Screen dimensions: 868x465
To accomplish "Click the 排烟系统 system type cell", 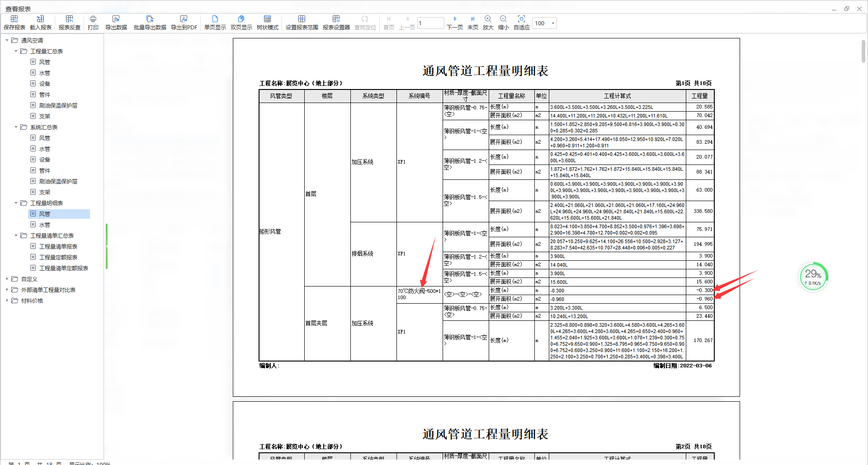I will [x=373, y=254].
